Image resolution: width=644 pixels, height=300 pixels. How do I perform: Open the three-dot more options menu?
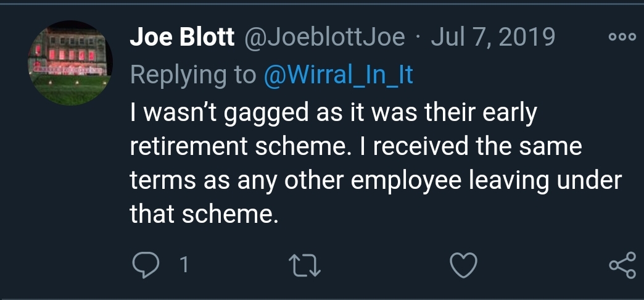[621, 38]
